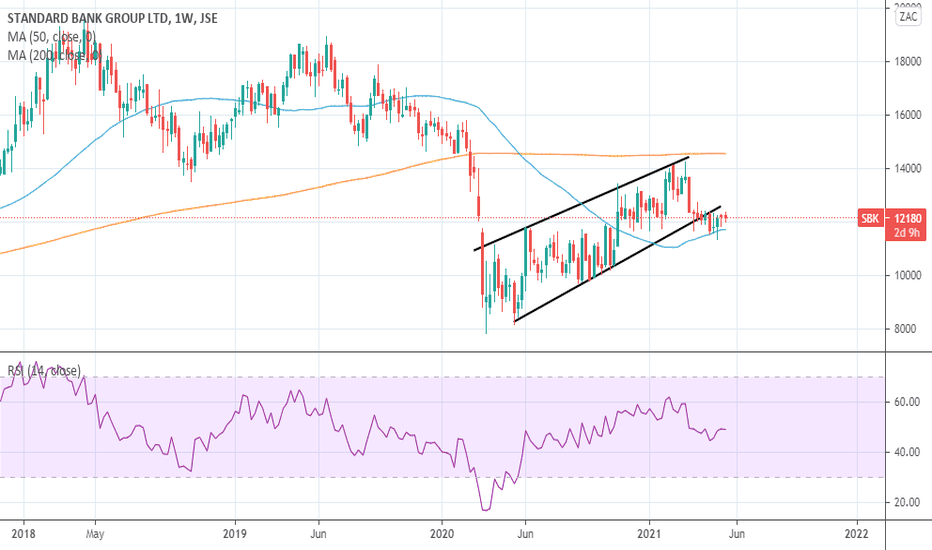This screenshot has width=932, height=550.
Task: Click the 14000 price axis label
Action: 908,169
